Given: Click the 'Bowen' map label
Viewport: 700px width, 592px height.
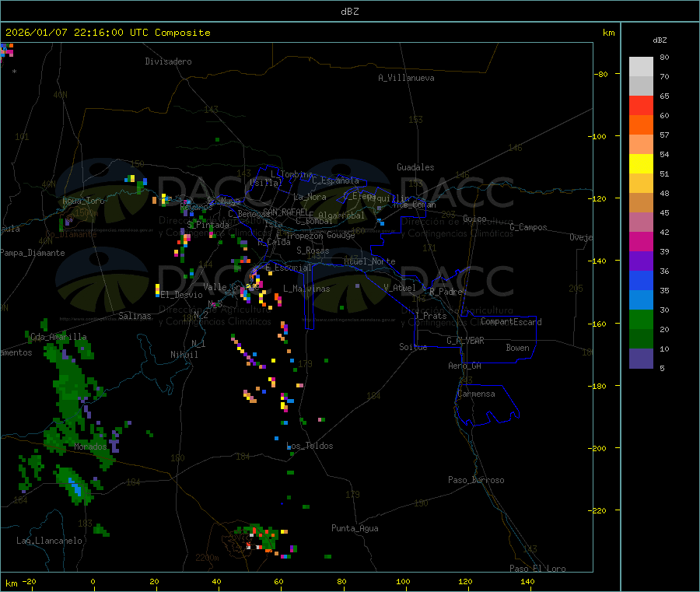Looking at the screenshot, I should pyautogui.click(x=517, y=348).
